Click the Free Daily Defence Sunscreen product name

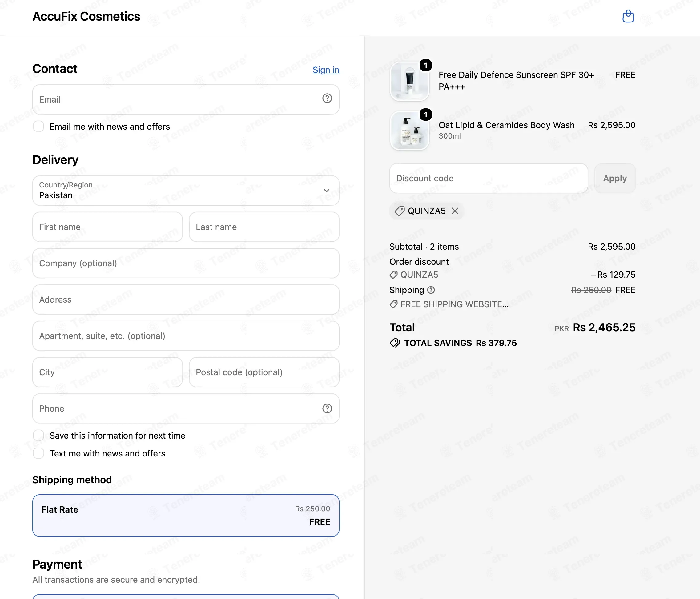click(x=516, y=81)
